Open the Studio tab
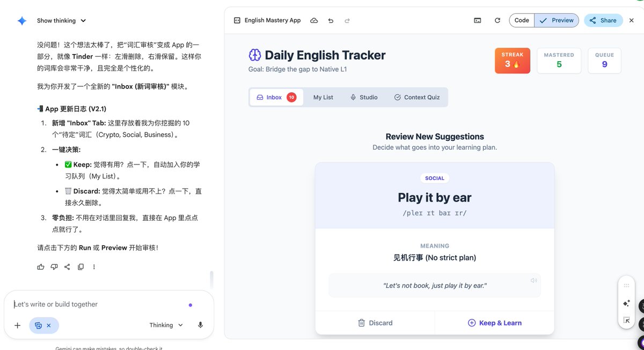The image size is (644, 350). click(364, 97)
